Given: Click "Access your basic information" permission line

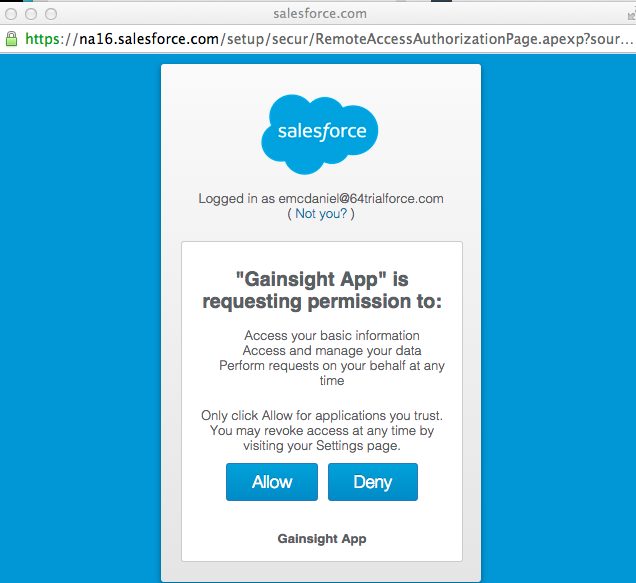Looking at the screenshot, I should click(332, 336).
